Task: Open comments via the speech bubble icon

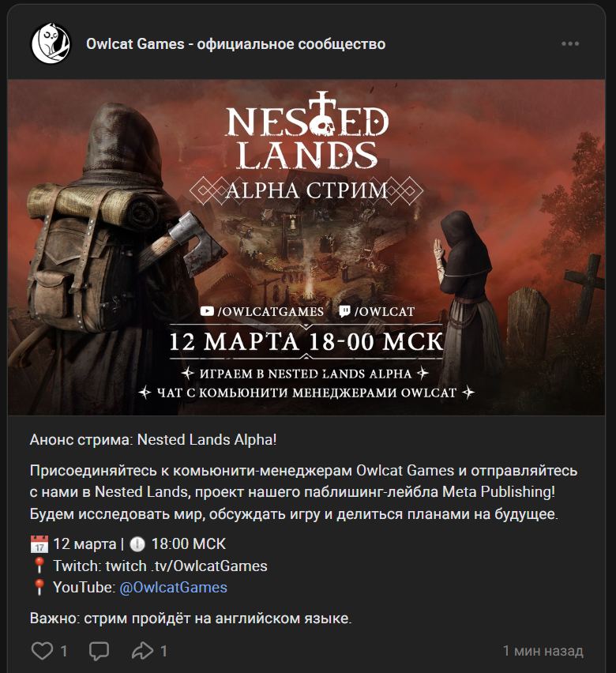Action: (x=100, y=651)
